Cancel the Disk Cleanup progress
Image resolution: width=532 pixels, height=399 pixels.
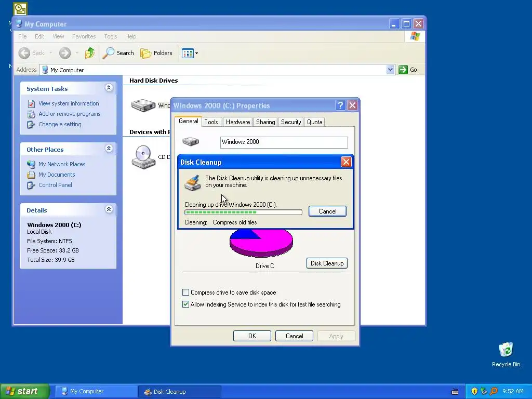(x=327, y=211)
